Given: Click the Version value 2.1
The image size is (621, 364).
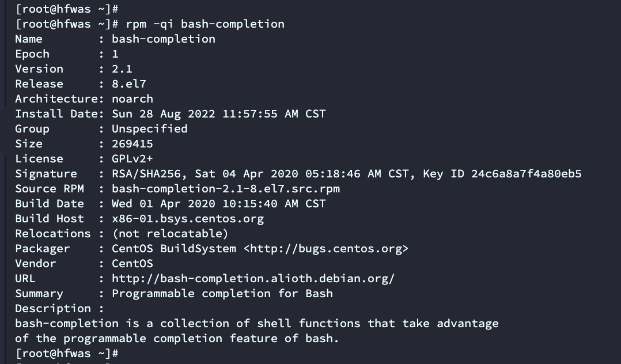Looking at the screenshot, I should coord(122,69).
